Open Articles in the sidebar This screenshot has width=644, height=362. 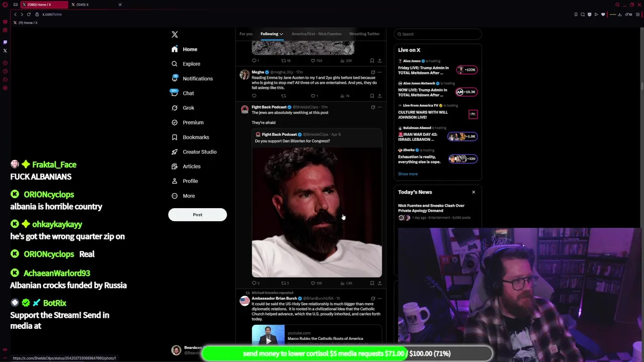pos(186,166)
